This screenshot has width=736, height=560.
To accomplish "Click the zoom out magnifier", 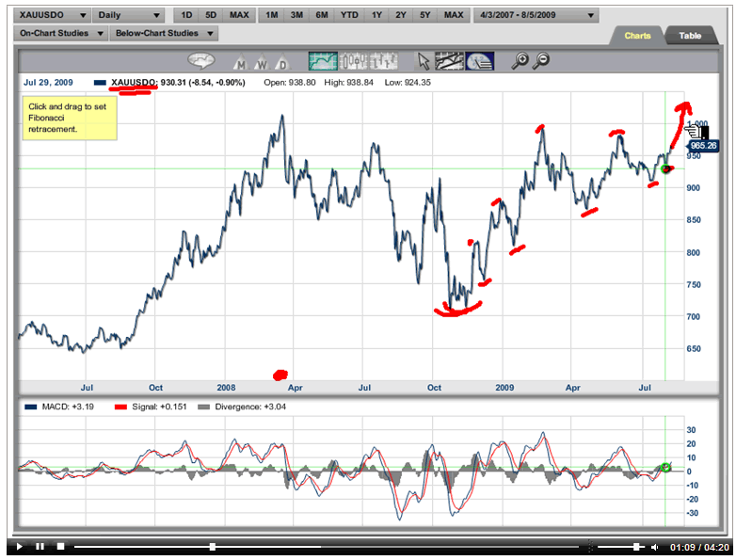I will coord(542,62).
